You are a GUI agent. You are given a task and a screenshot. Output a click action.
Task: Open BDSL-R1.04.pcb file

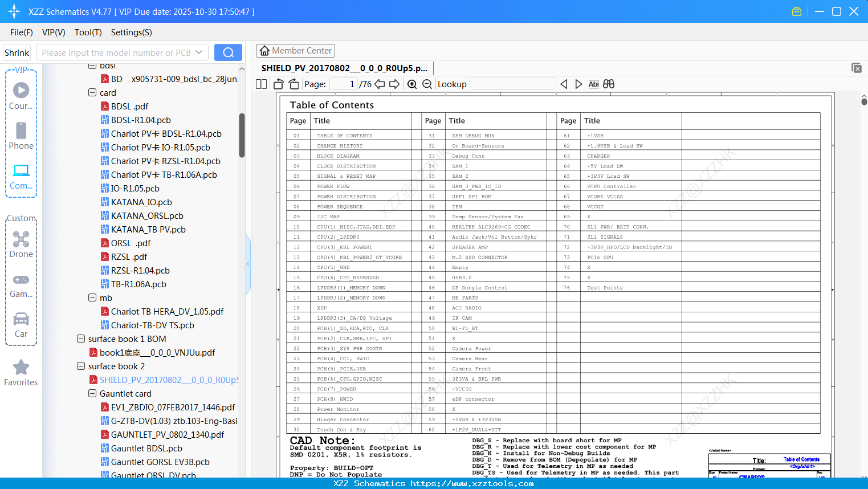pyautogui.click(x=136, y=120)
